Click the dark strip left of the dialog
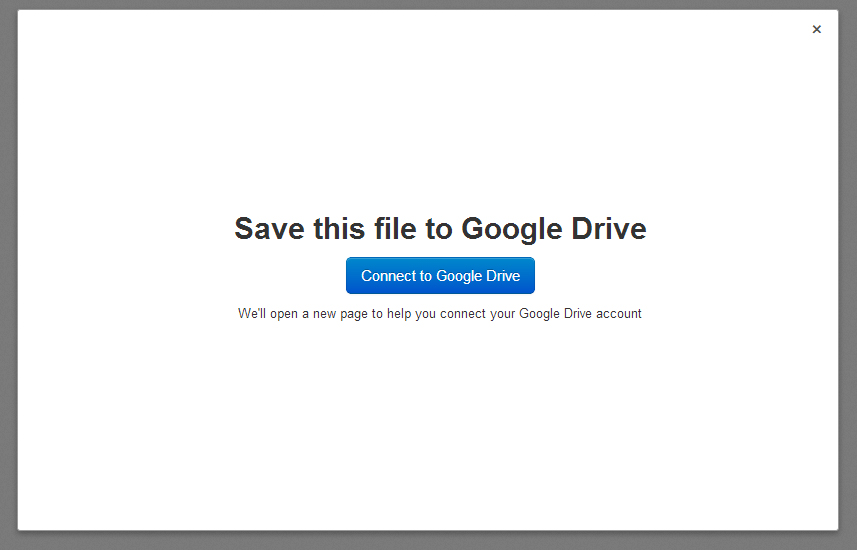Viewport: 857px width, 550px height. click(8, 273)
